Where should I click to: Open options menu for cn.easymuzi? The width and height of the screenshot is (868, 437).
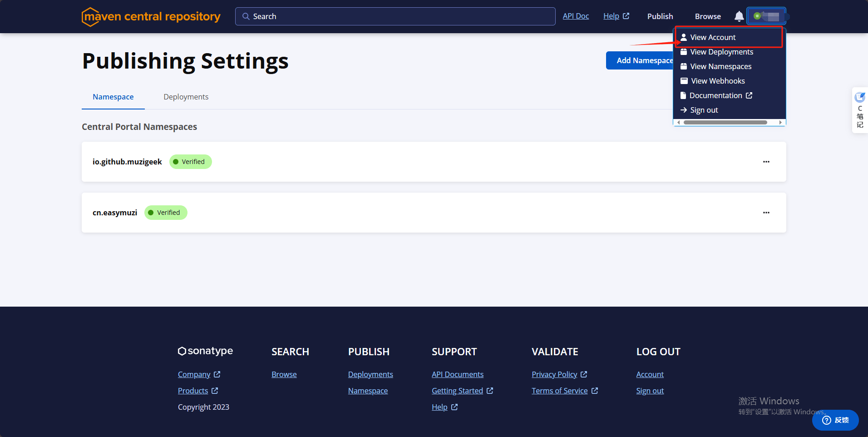(x=766, y=213)
